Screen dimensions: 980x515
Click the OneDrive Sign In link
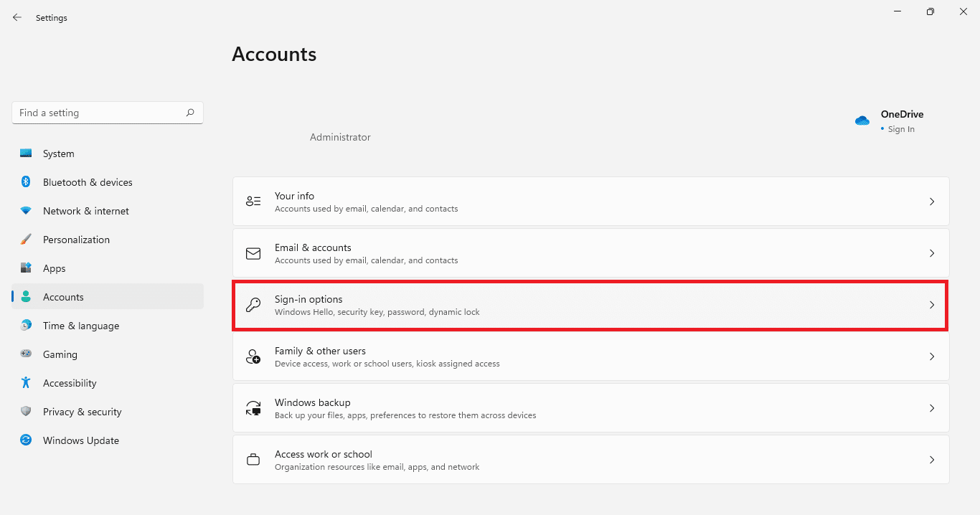(901, 129)
